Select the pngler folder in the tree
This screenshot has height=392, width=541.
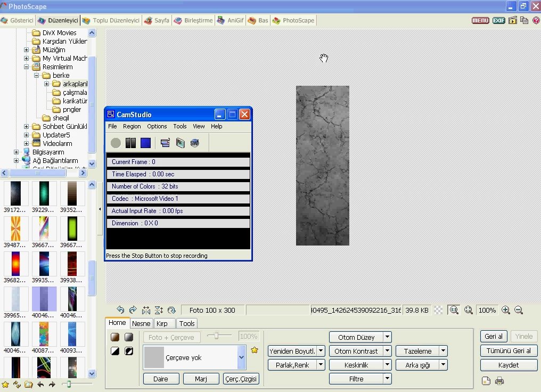pyautogui.click(x=72, y=109)
